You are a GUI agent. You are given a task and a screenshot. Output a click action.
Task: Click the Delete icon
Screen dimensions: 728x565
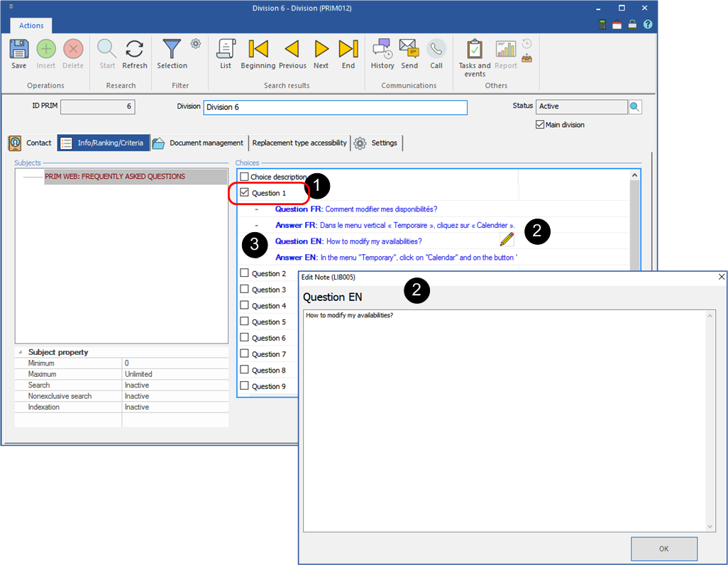click(x=73, y=49)
